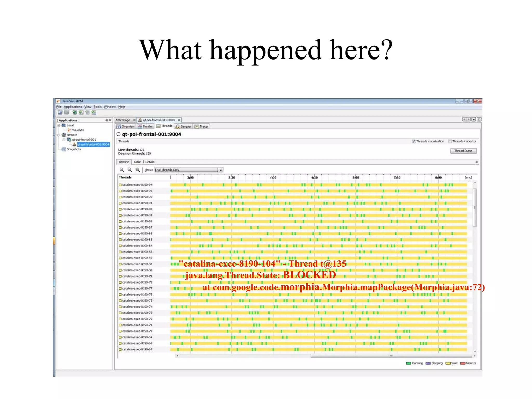Select thread row catalina-exec-8190-75
The width and height of the screenshot is (532, 399).
(x=293, y=301)
